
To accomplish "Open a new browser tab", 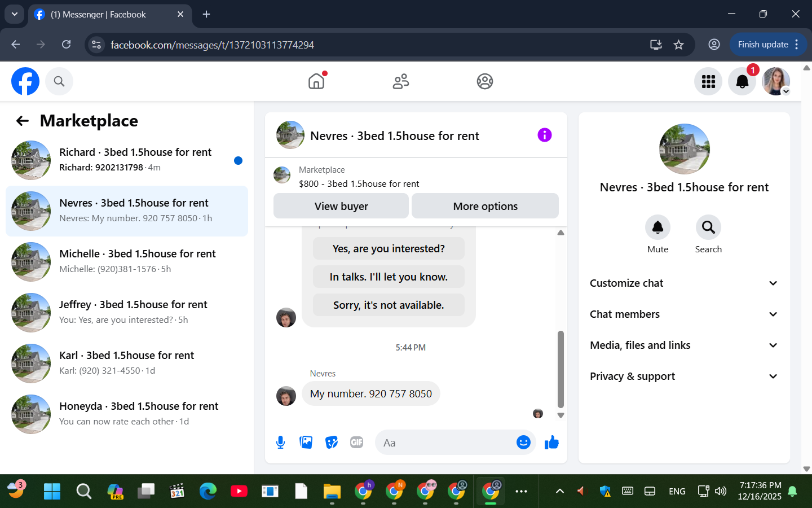I will click(206, 14).
